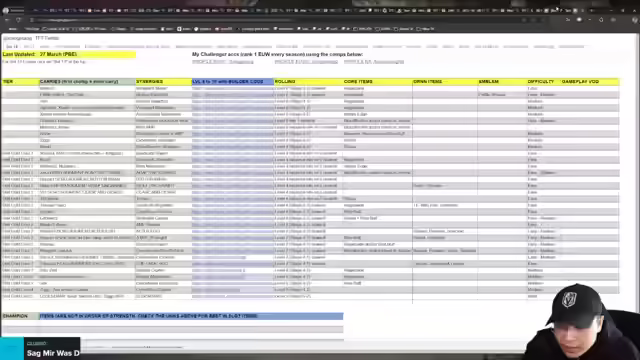Click the blue ITEMS note in CHAMPION row
Screen dimensions: 640x360
[191, 316]
